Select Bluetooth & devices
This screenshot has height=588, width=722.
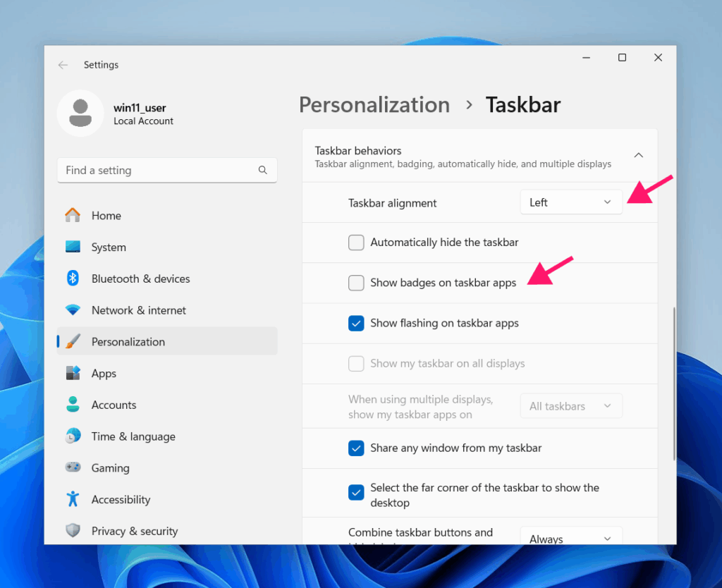(x=166, y=278)
